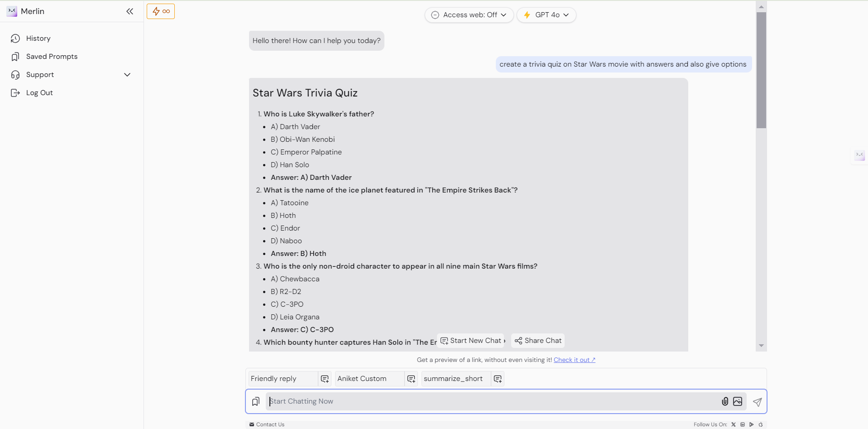Upload an image with the picture icon
This screenshot has height=429, width=868.
(738, 401)
